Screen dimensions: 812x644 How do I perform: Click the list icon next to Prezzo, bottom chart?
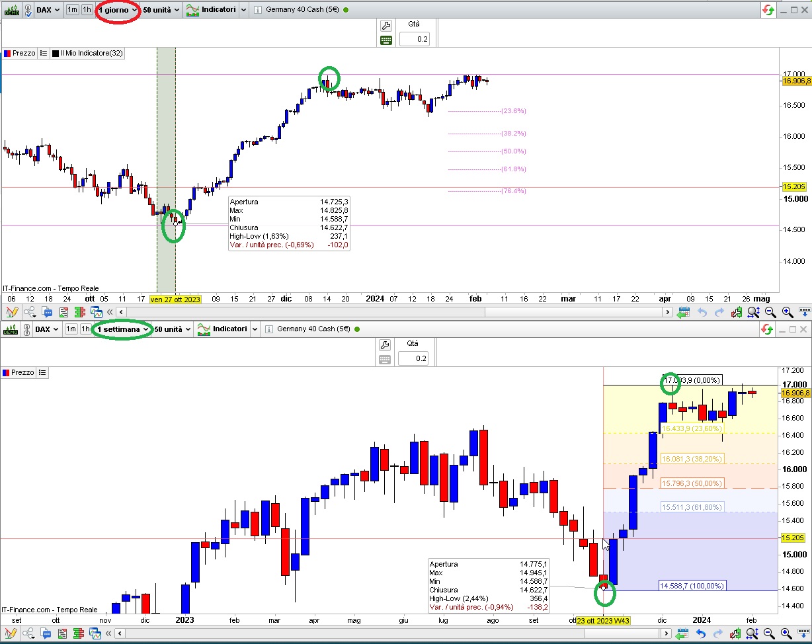pyautogui.click(x=43, y=372)
